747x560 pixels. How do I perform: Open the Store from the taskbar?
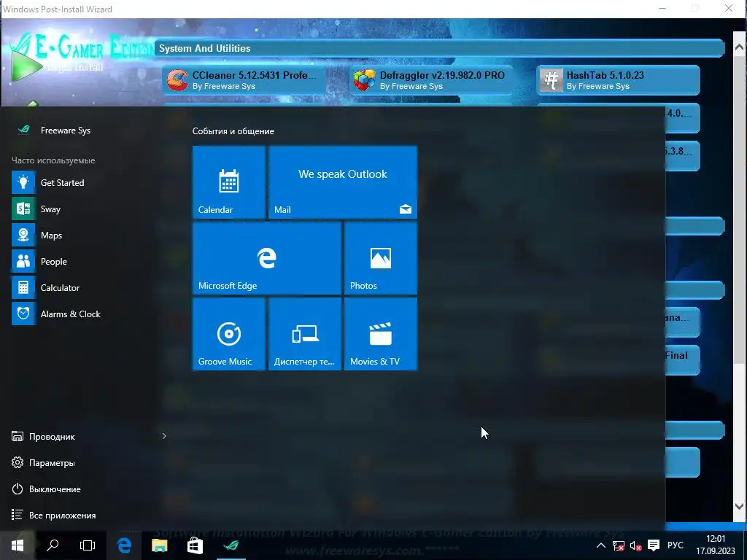coord(195,545)
